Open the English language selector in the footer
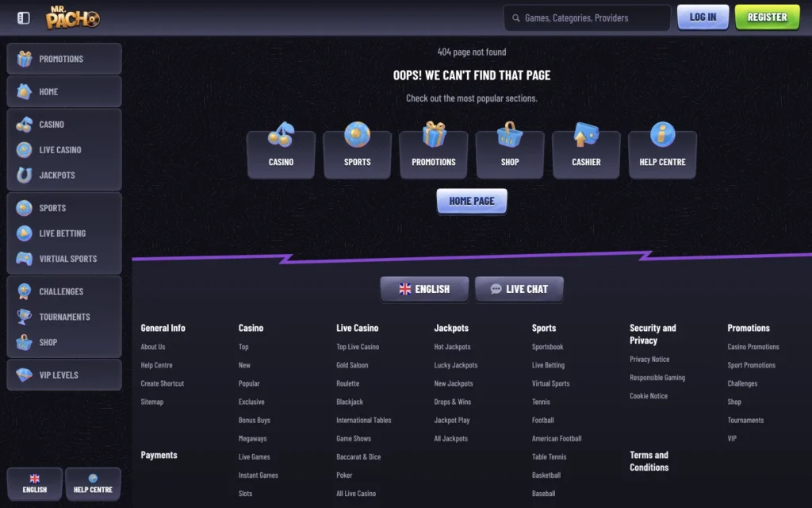 pos(425,289)
